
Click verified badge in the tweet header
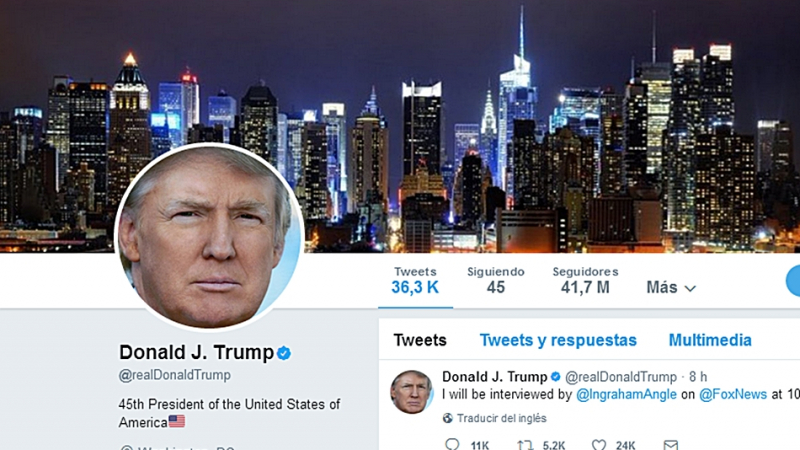pyautogui.click(x=556, y=377)
